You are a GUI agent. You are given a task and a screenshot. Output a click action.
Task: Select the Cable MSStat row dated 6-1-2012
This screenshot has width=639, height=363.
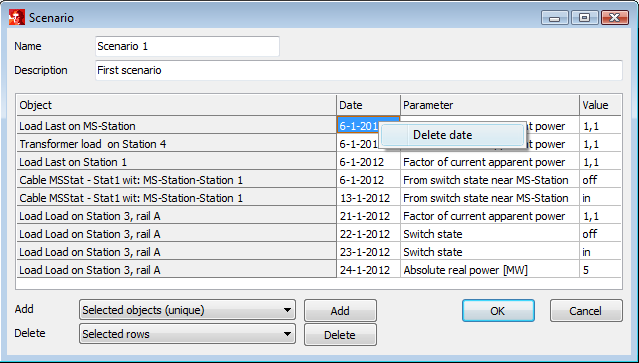coord(176,180)
